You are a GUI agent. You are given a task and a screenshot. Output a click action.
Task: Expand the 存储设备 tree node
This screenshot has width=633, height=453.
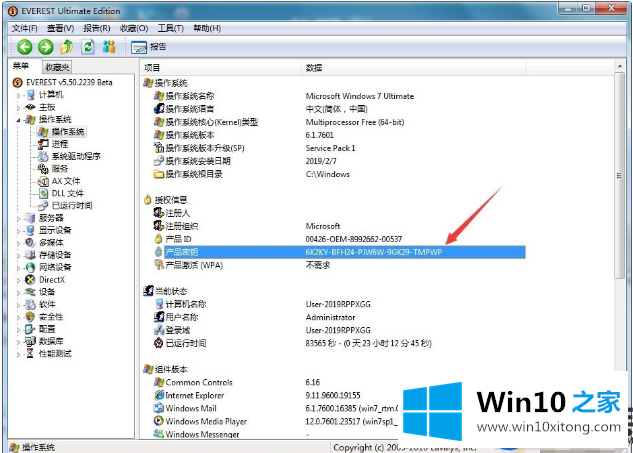tap(18, 256)
